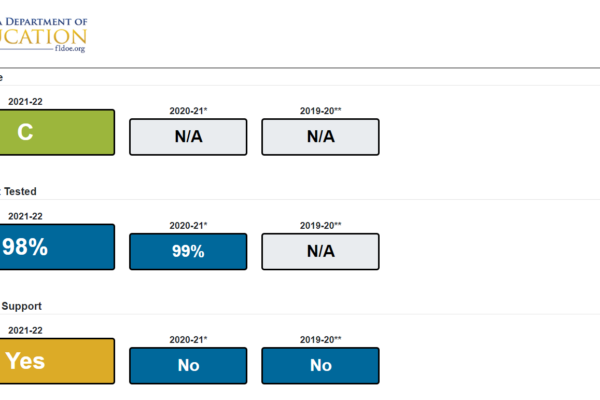The image size is (600, 400).
Task: Click 2021-22 label above Yes box
Action: click(x=25, y=331)
